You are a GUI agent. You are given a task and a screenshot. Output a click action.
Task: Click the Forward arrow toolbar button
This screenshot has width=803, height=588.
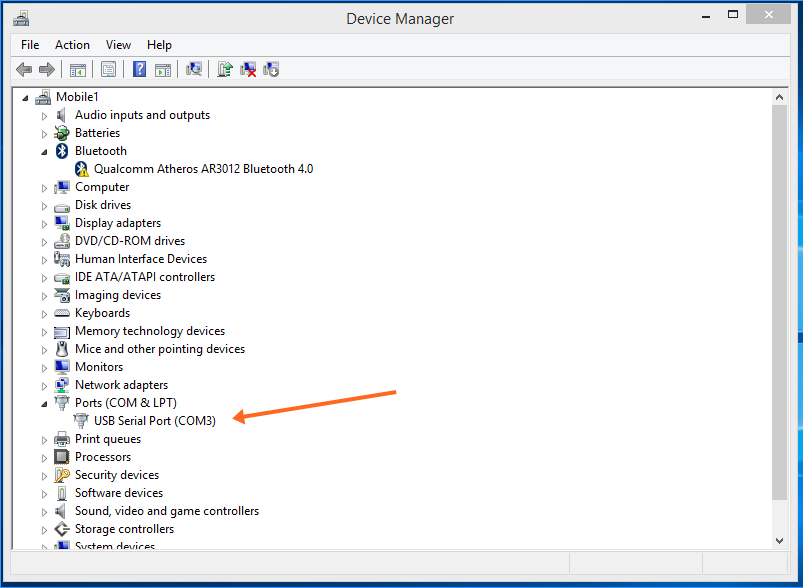(46, 69)
